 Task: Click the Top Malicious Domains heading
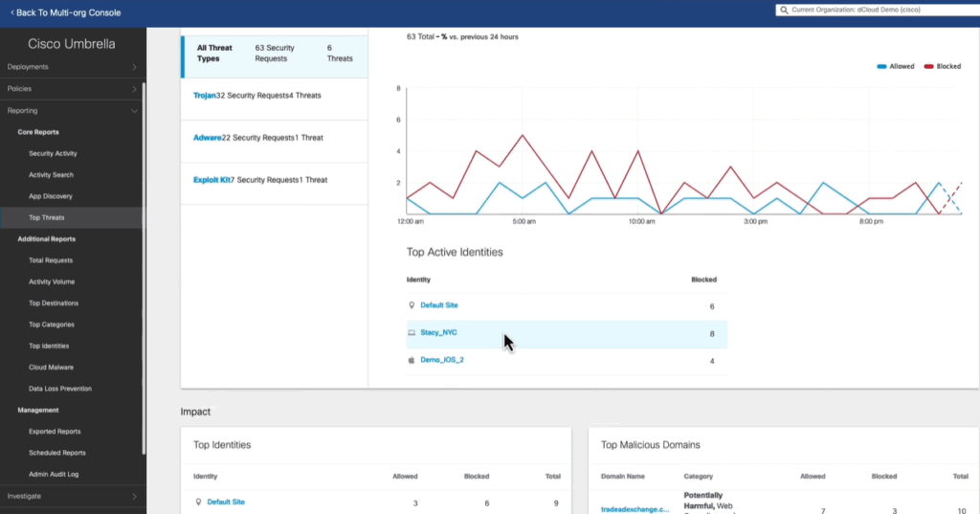(x=650, y=445)
